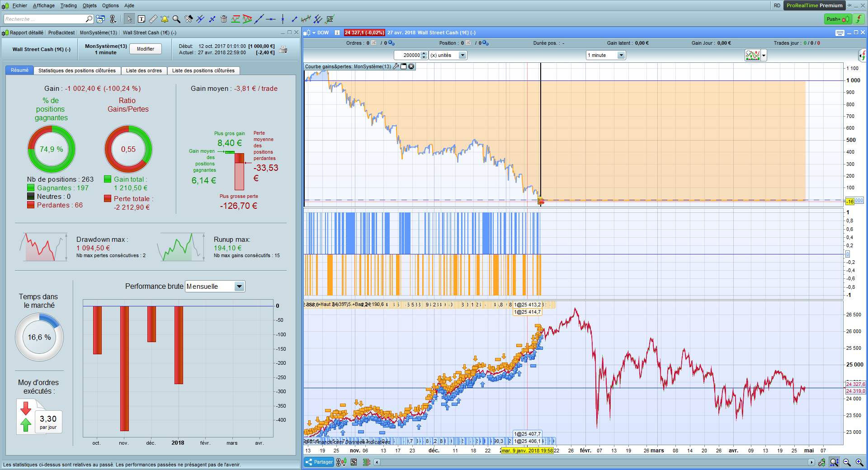Open the DOW chart info icon

pyautogui.click(x=337, y=33)
